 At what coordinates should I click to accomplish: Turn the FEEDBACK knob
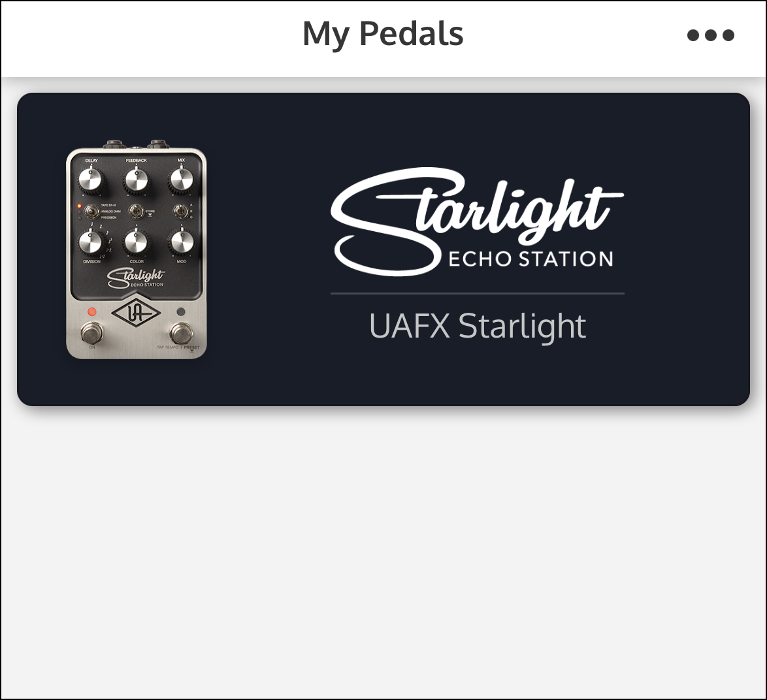137,181
